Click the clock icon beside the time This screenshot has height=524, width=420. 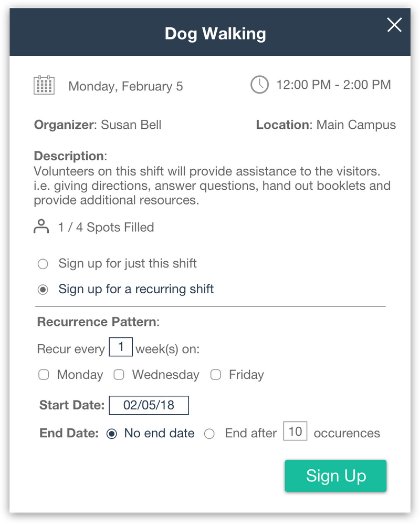(259, 85)
